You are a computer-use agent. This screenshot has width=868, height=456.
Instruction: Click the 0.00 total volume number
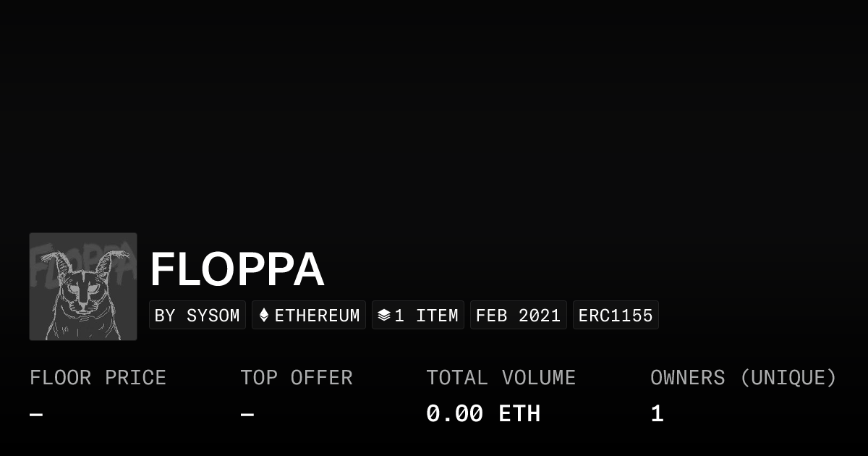[454, 414]
